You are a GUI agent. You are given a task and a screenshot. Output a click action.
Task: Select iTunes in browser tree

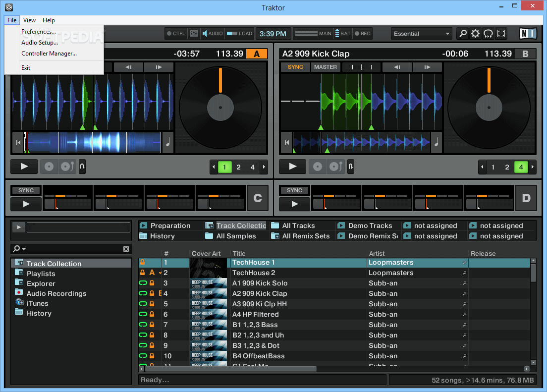(37, 303)
